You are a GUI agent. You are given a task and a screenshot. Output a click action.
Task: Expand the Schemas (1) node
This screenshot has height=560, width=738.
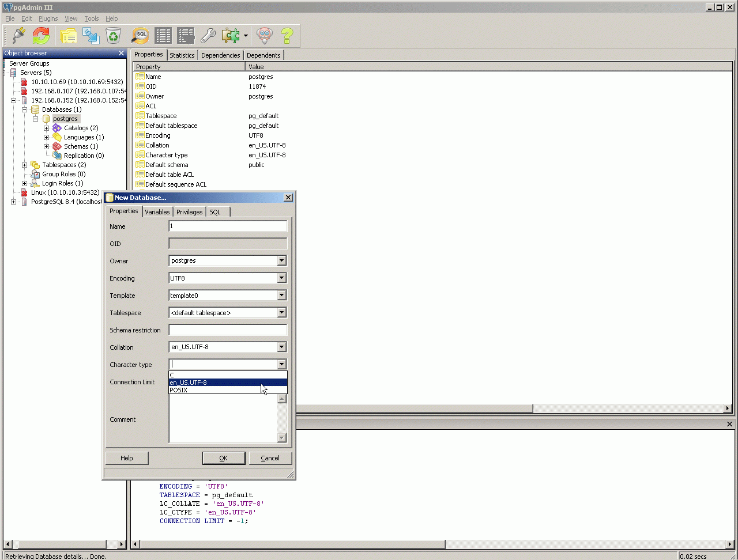click(47, 146)
